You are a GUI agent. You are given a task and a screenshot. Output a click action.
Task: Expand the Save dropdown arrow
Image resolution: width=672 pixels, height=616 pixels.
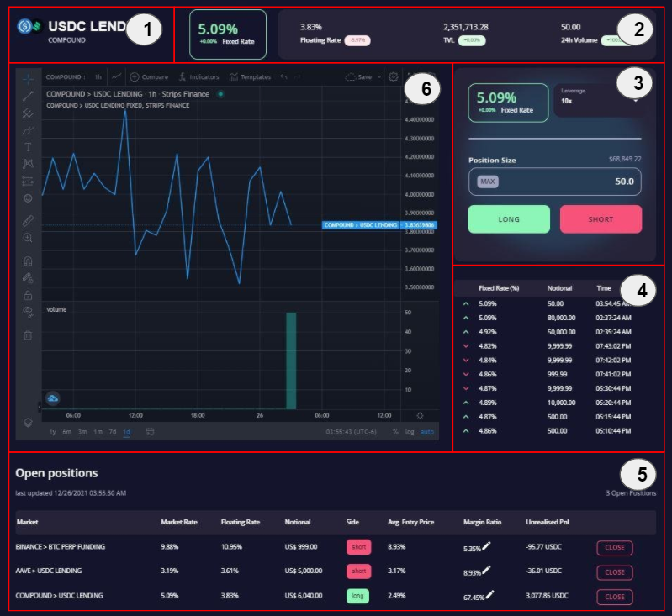[380, 76]
